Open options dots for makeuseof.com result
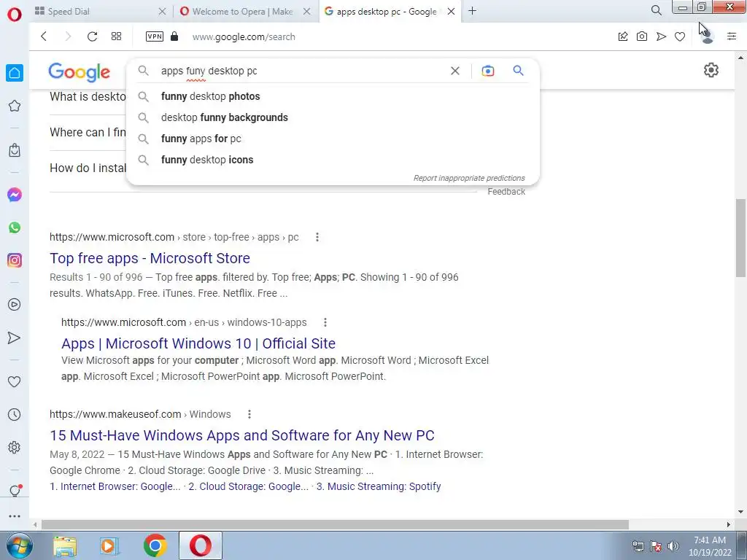This screenshot has height=560, width=747. click(249, 414)
